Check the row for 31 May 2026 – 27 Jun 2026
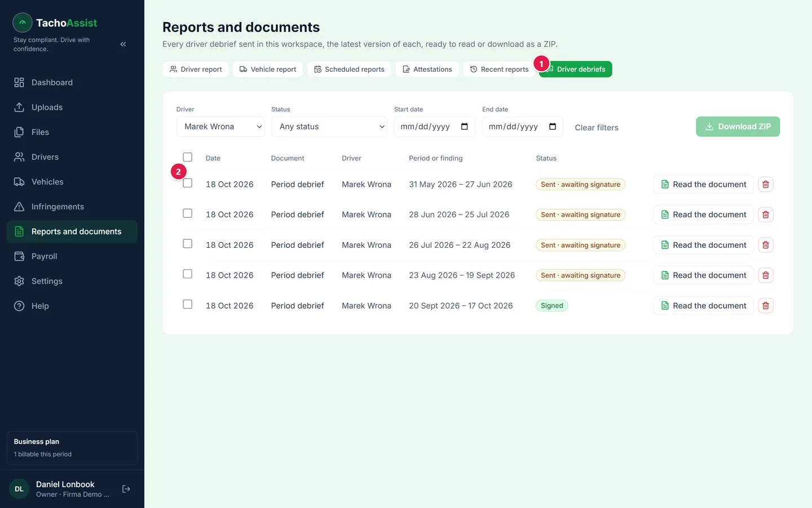The width and height of the screenshot is (812, 508). [x=188, y=183]
